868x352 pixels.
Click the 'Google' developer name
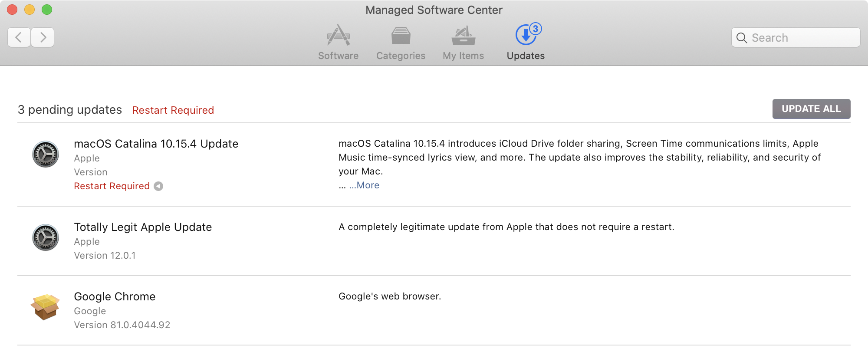point(90,311)
